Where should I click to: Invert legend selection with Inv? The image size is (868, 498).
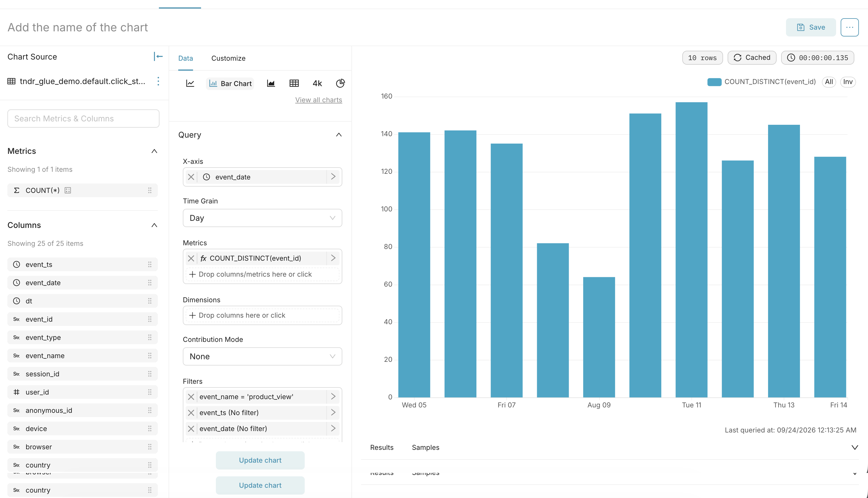click(848, 82)
